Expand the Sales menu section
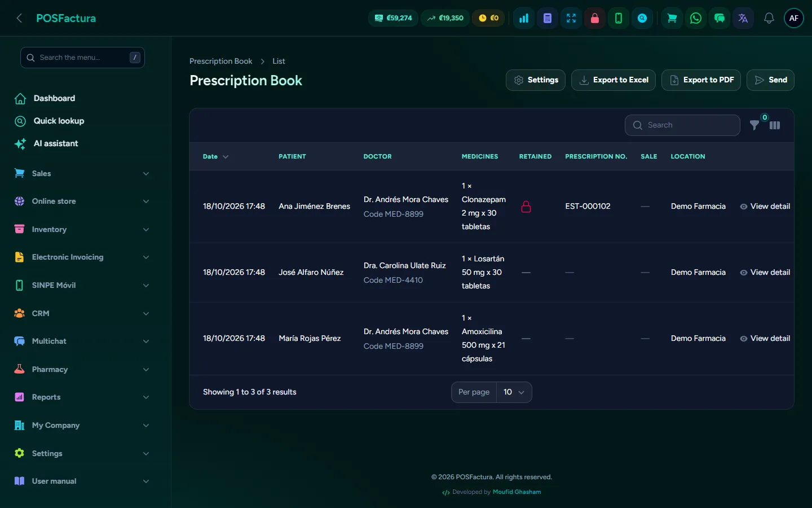Viewport: 812px width, 508px height. pyautogui.click(x=82, y=173)
